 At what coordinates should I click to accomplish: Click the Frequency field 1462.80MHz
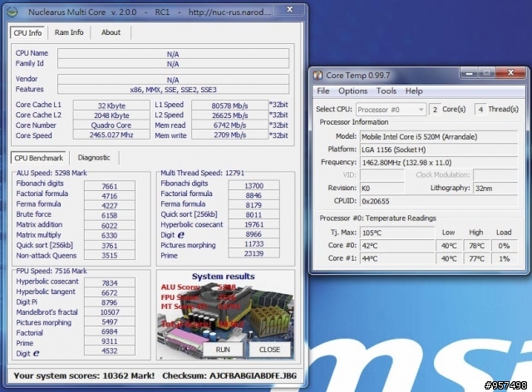tap(439, 163)
